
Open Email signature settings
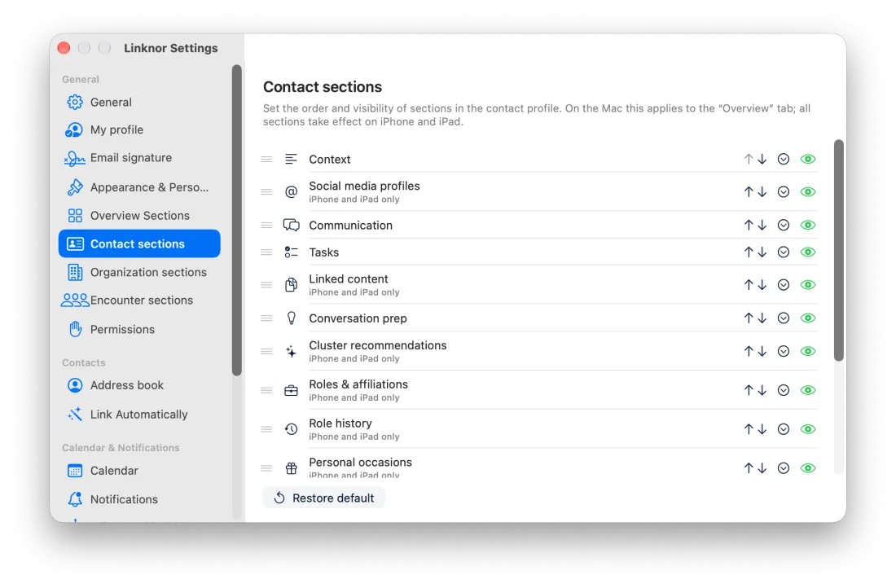coord(139,158)
